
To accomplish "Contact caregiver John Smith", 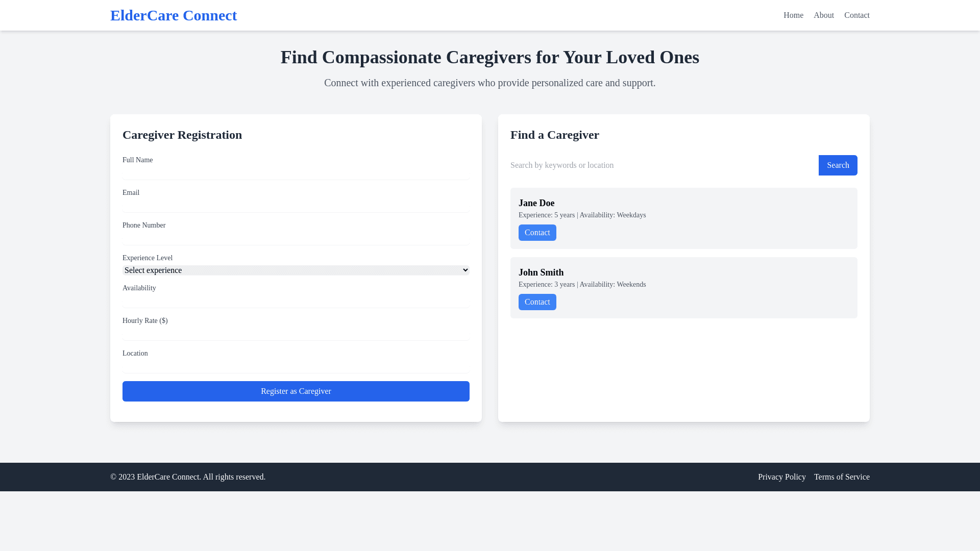I will [x=537, y=302].
